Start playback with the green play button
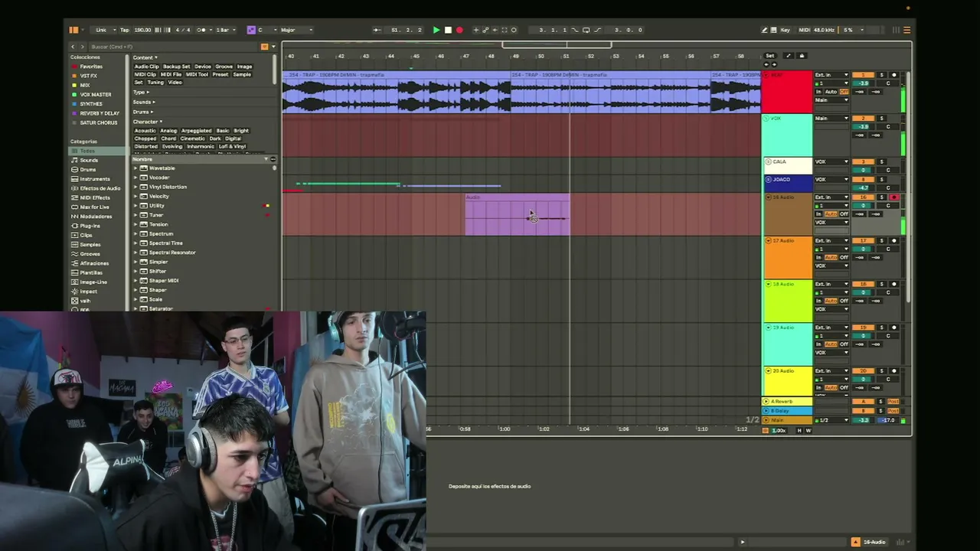Viewport: 980px width, 551px height. 436,30
